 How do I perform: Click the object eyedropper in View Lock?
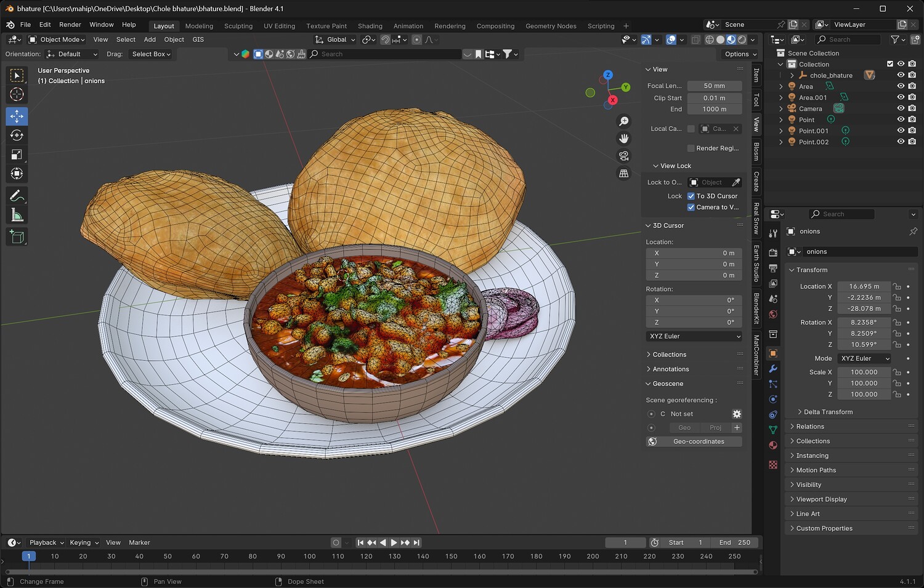736,182
